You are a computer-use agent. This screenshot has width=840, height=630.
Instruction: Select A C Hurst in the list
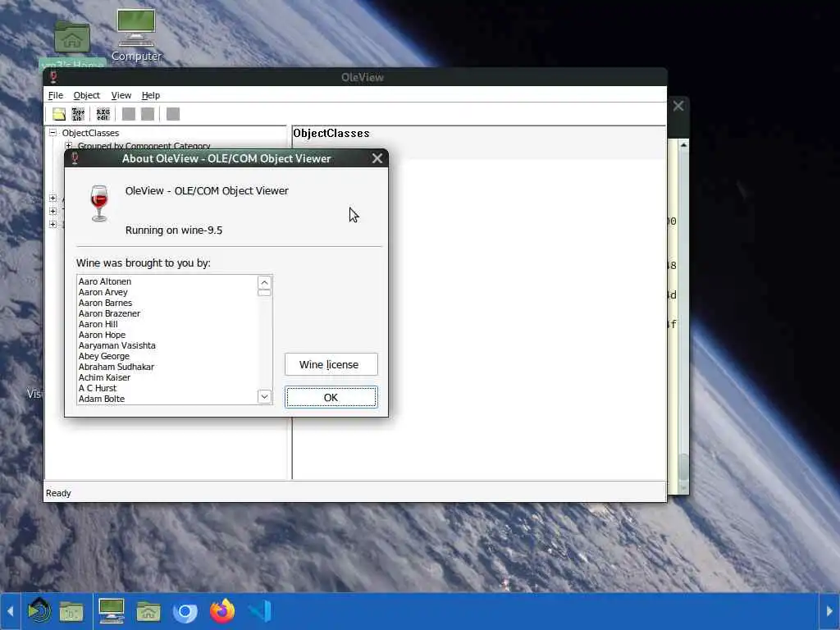(98, 388)
